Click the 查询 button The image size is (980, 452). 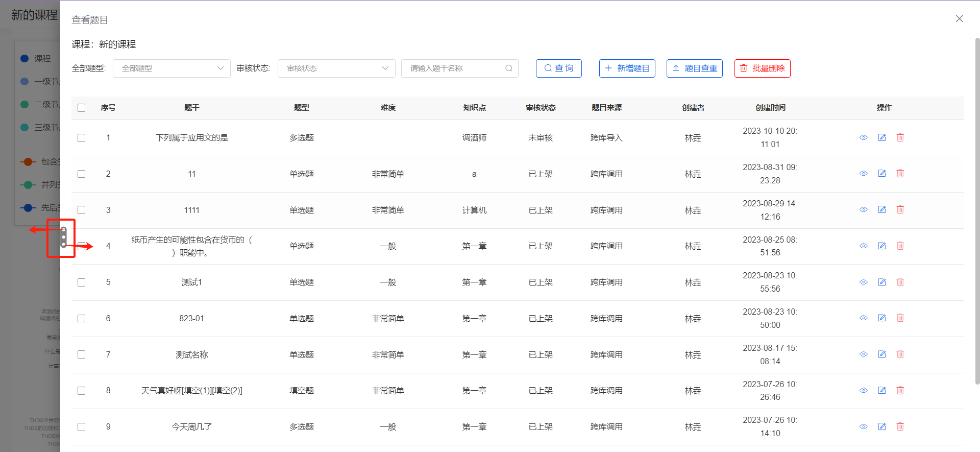click(x=558, y=68)
